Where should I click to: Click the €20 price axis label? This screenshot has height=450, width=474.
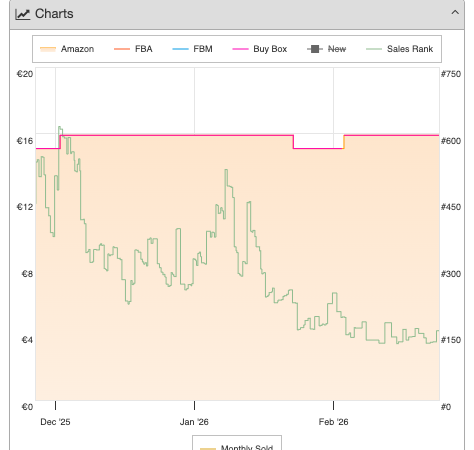point(25,74)
